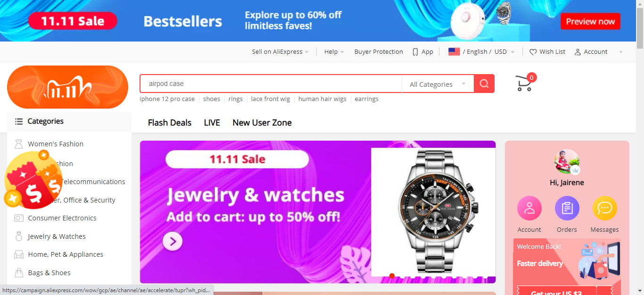Click the pink Account circle icon
This screenshot has height=295, width=644.
click(x=529, y=208)
